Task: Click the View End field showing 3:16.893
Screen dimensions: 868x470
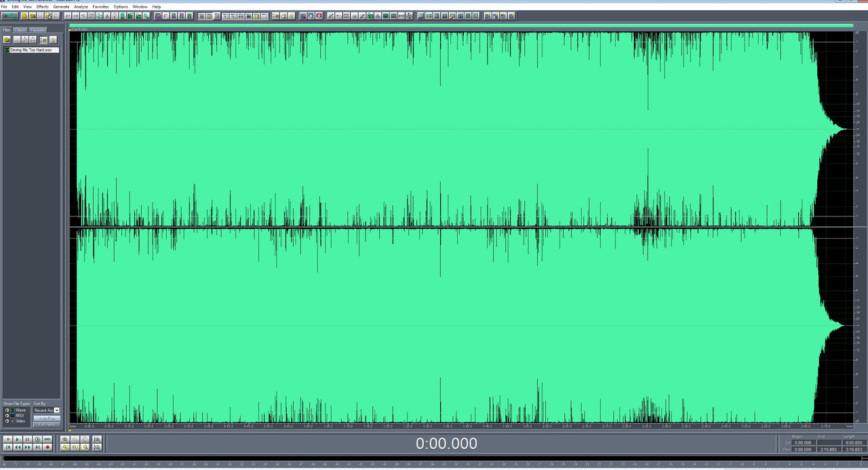Action: tap(829, 450)
